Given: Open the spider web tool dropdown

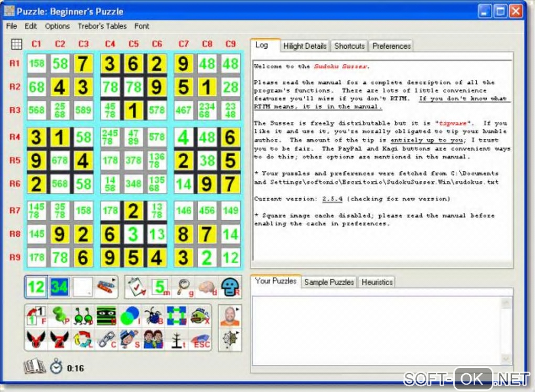Looking at the screenshot, I should coord(230,340).
